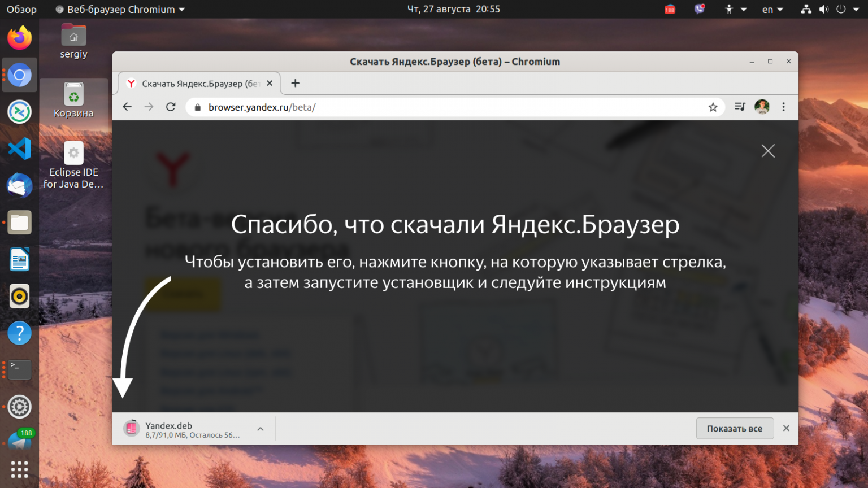Click the back navigation arrow
This screenshot has height=488, width=868.
[x=127, y=107]
